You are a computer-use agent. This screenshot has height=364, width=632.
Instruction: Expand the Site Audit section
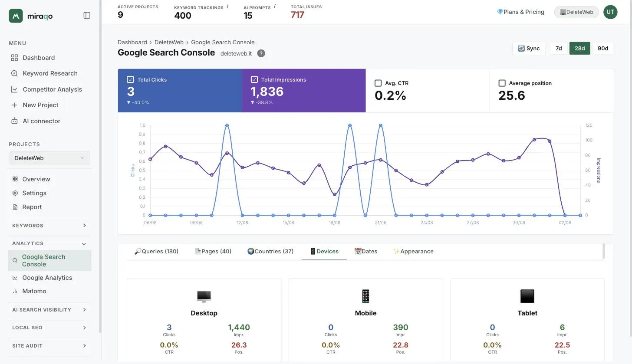click(49, 346)
